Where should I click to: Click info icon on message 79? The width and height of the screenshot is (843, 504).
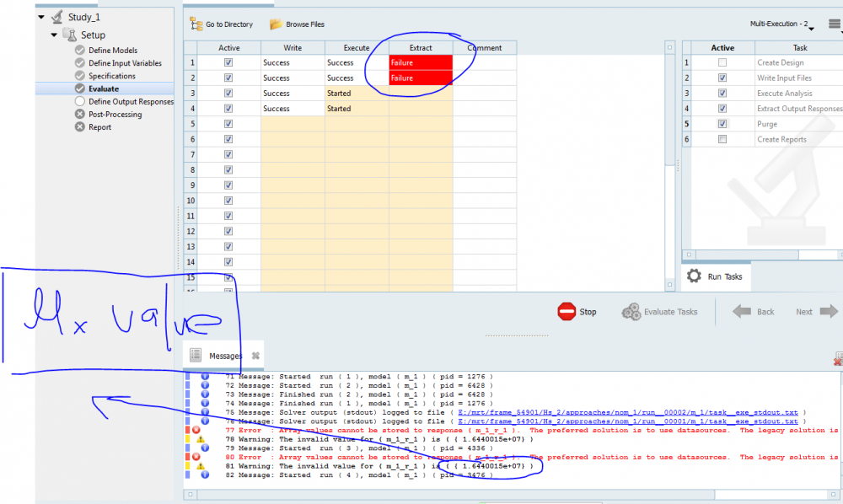coord(205,448)
